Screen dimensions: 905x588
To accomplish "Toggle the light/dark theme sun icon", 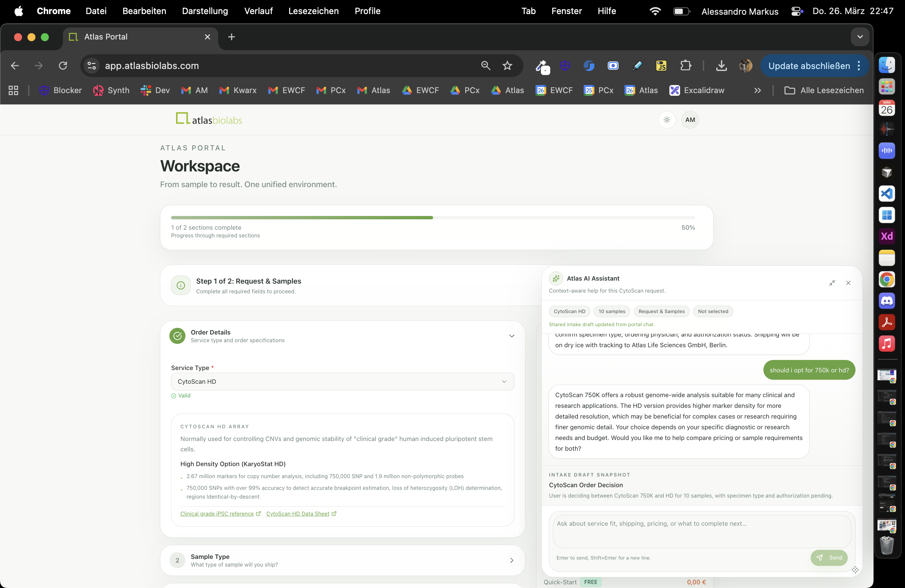I will coord(667,120).
